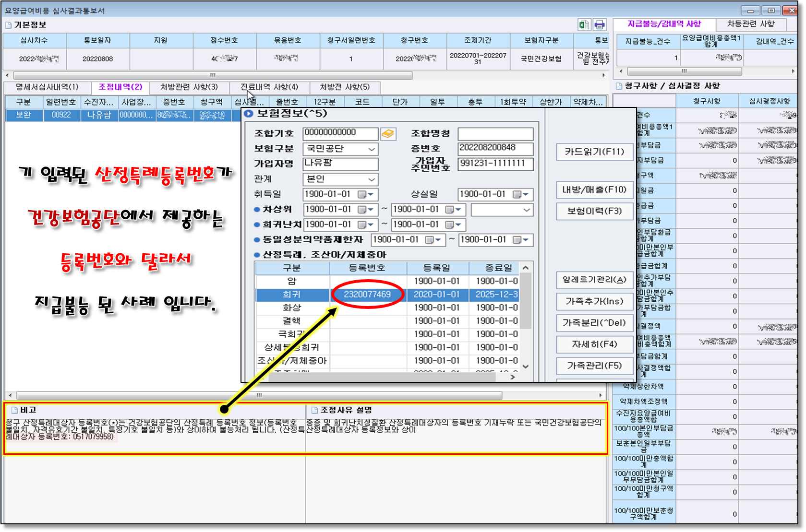The image size is (806, 532).
Task: Select the 화상 row in 산정특례 table
Action: tap(292, 307)
